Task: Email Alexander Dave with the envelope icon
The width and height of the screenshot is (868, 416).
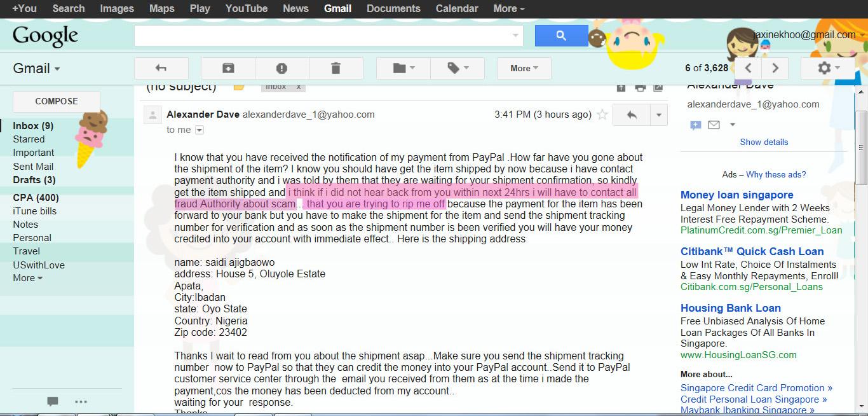Action: (x=714, y=125)
